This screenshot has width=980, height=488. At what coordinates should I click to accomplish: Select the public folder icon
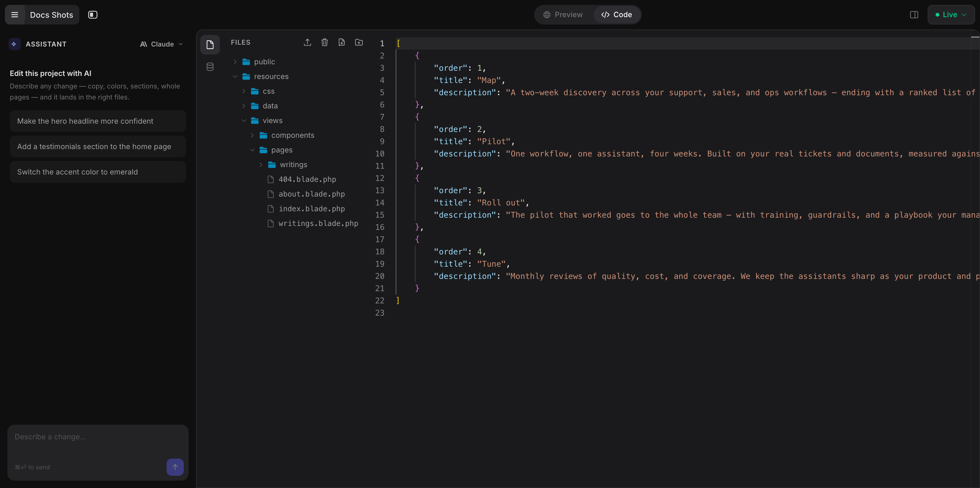pos(246,62)
